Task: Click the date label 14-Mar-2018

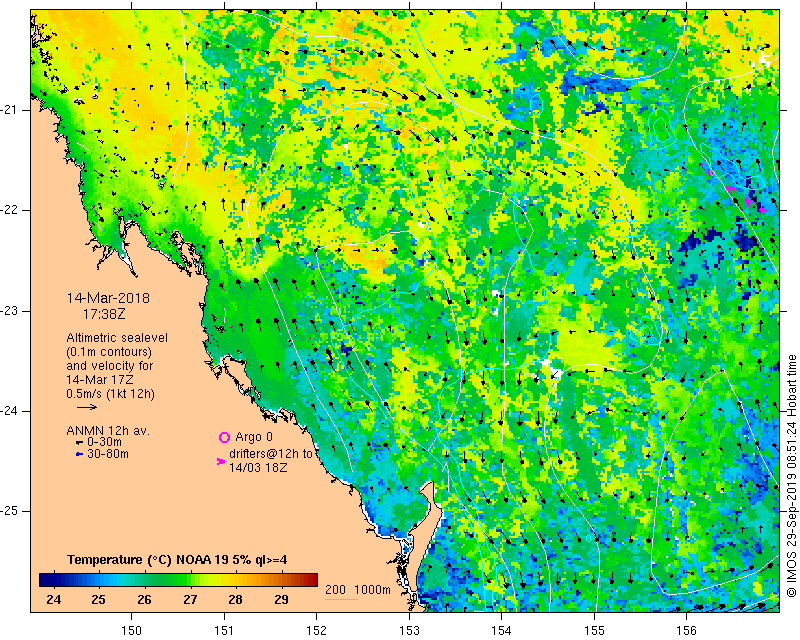Action: coord(108,298)
